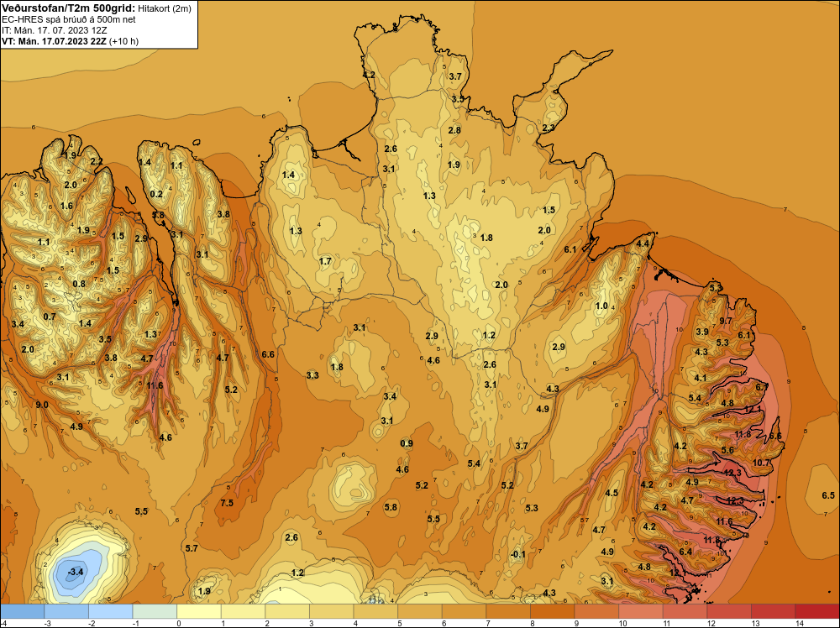Click the 4.4 temperature value
Screen dimensions: 840x628
[x=643, y=243]
